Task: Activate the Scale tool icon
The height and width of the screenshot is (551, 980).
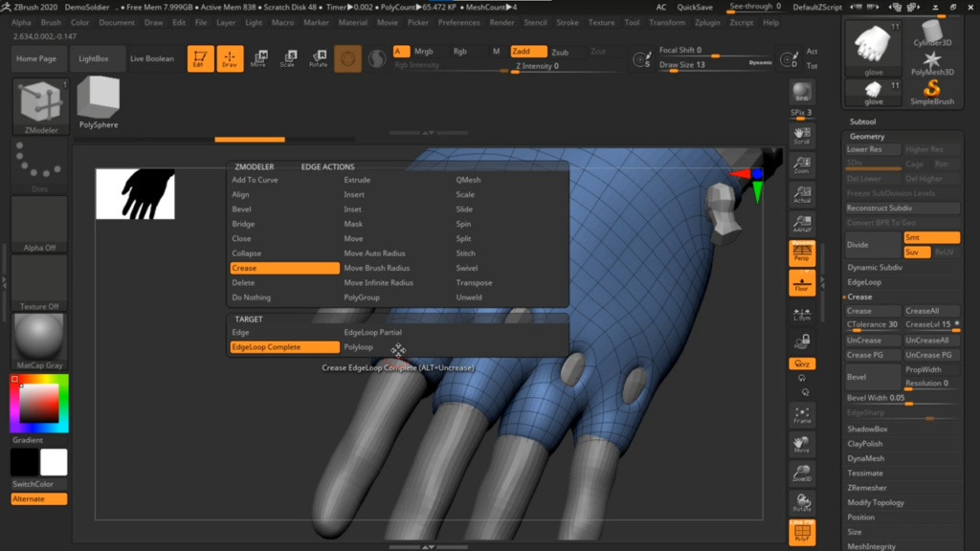Action: [288, 58]
